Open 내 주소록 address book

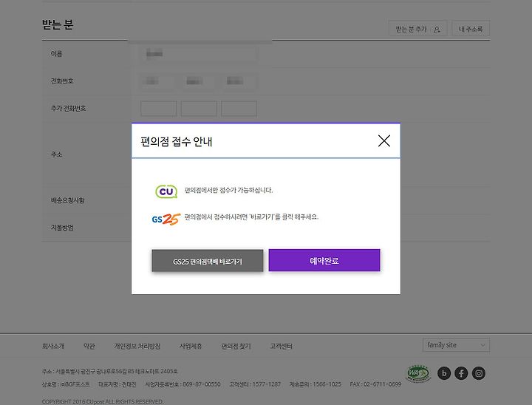pyautogui.click(x=471, y=29)
